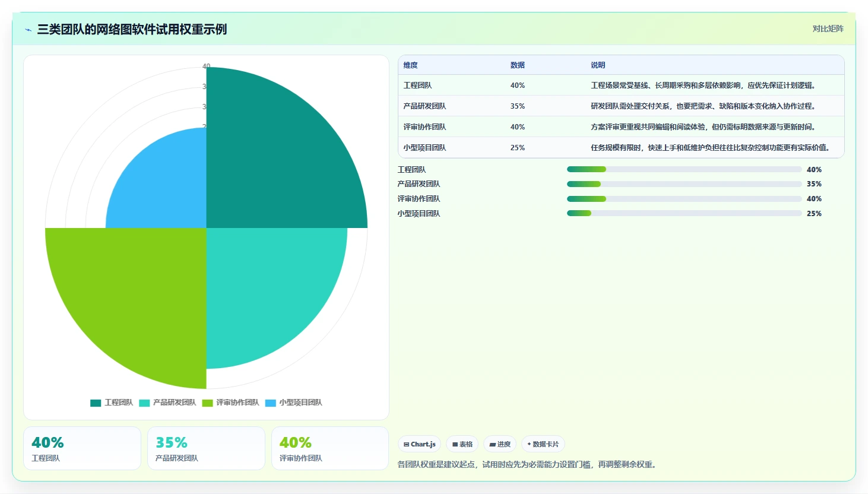Viewport: 868px width, 494px height.
Task: Toggle 评审协作团队 legend color box
Action: coord(207,403)
